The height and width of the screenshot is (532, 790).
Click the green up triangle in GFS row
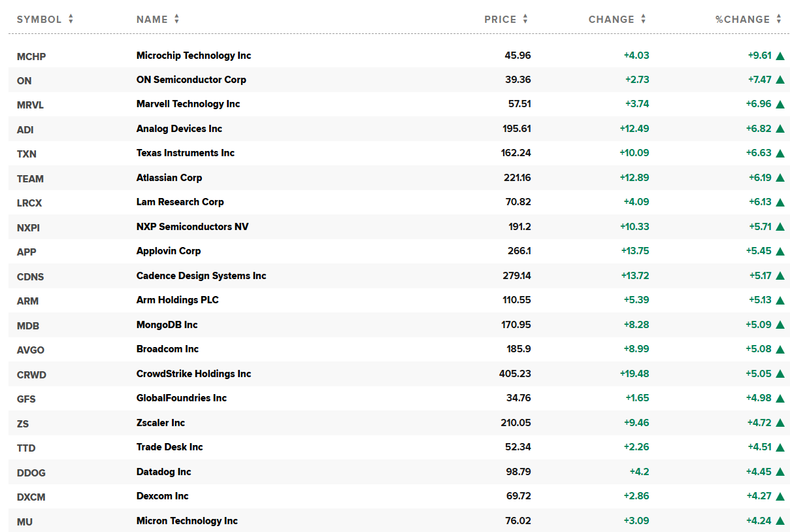(780, 398)
